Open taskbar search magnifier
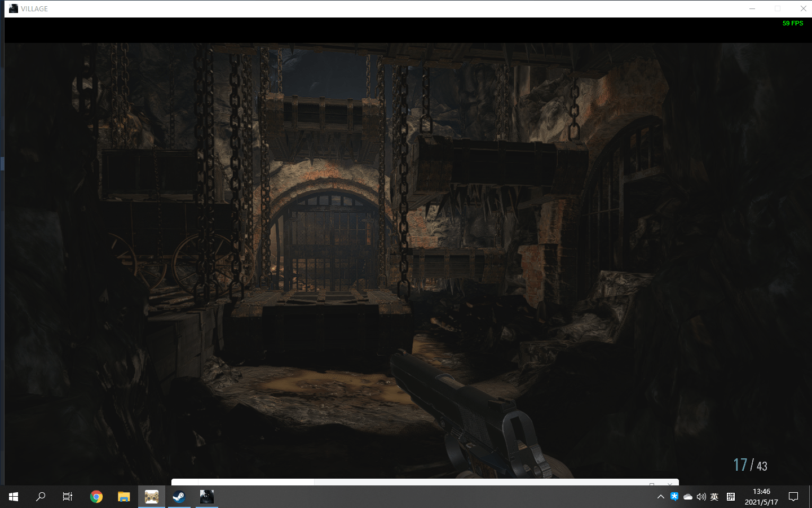812x508 pixels. tap(41, 497)
